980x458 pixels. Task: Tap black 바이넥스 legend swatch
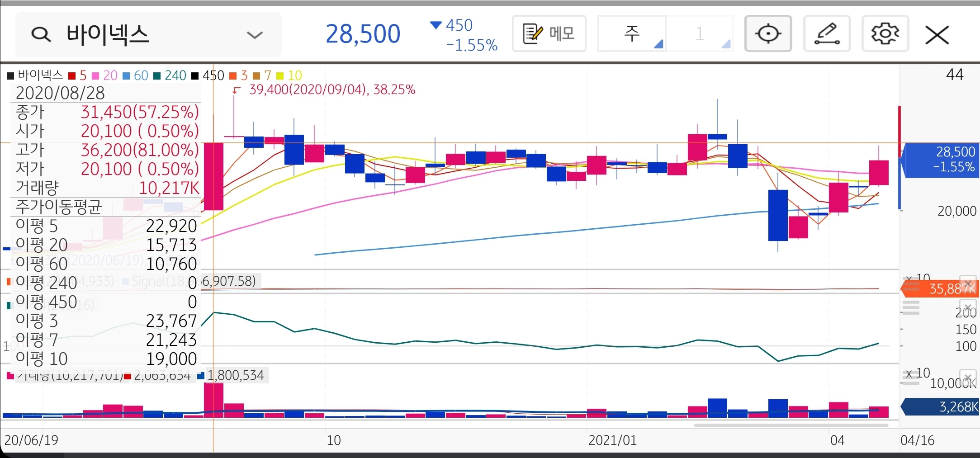10,76
